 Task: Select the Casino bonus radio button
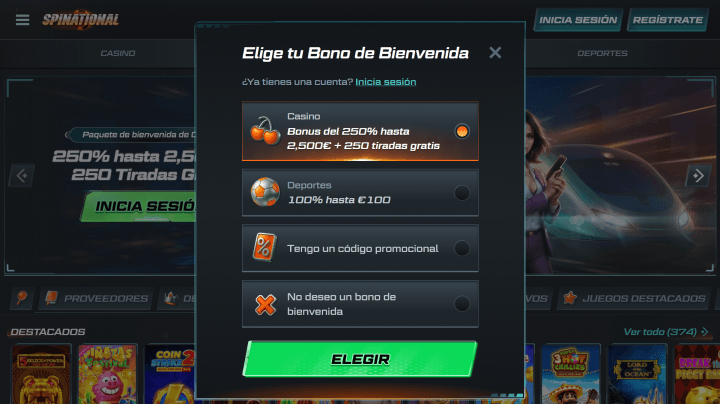pyautogui.click(x=462, y=131)
